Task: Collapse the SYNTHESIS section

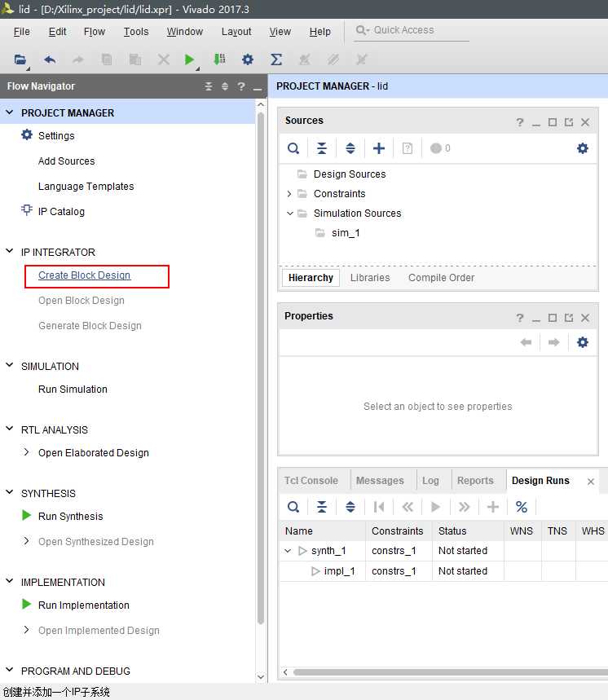Action: click(x=10, y=492)
